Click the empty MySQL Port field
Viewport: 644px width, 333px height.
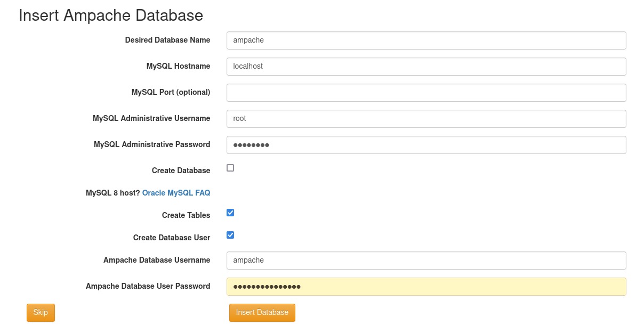click(426, 93)
